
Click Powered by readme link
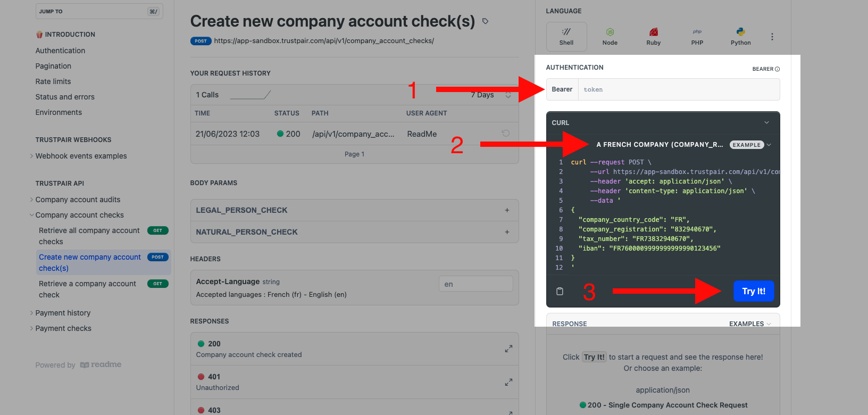click(x=78, y=365)
